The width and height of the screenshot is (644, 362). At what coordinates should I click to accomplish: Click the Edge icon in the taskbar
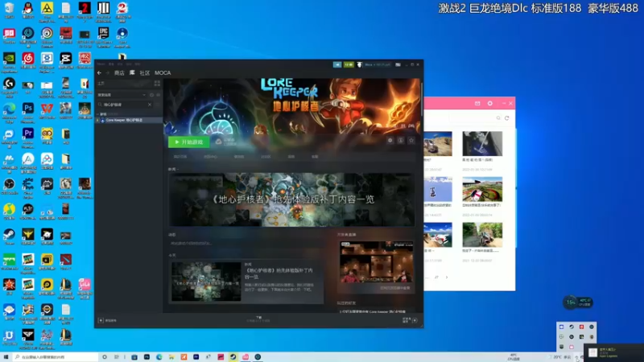click(x=159, y=357)
